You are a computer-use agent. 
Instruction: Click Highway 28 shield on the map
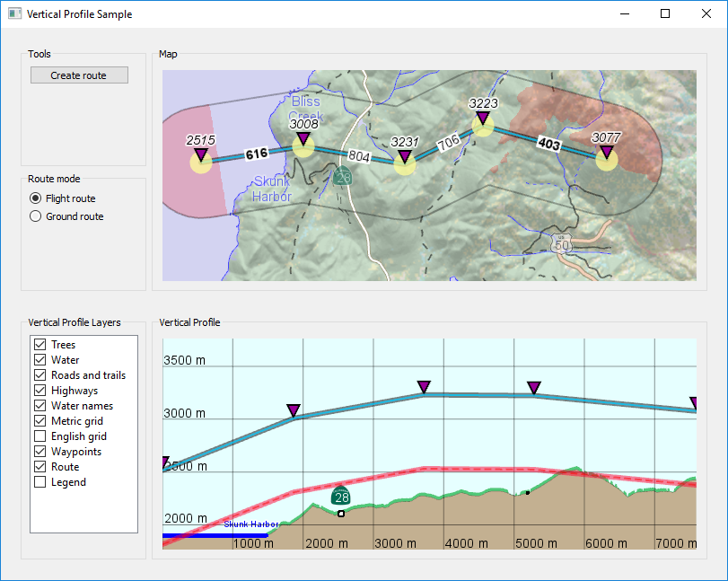(x=342, y=177)
